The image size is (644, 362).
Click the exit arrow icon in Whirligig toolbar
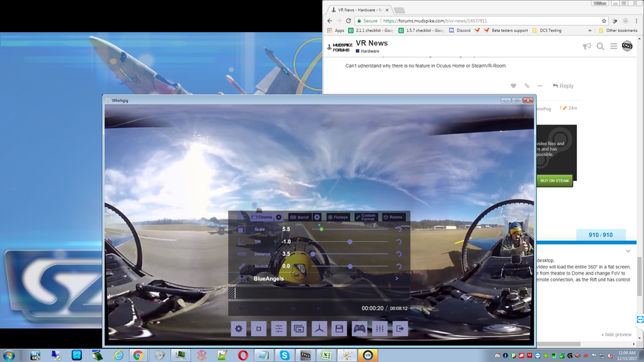tap(400, 329)
